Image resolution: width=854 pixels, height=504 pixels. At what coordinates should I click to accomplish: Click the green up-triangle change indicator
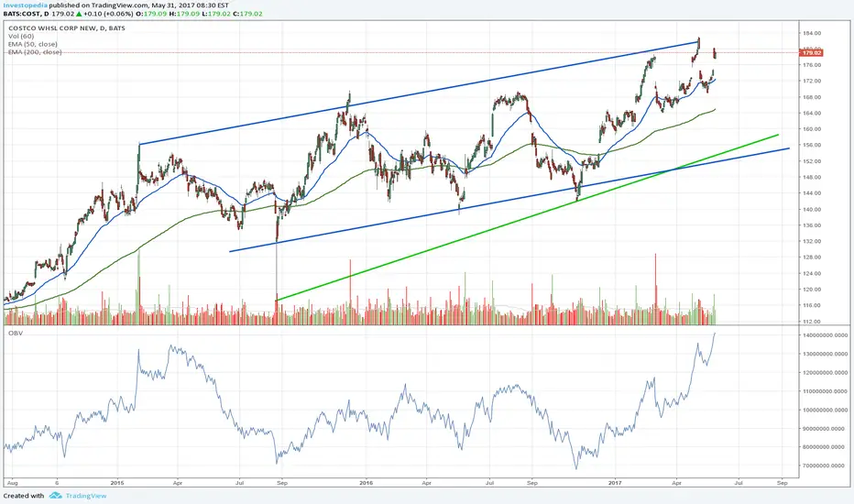(x=79, y=13)
